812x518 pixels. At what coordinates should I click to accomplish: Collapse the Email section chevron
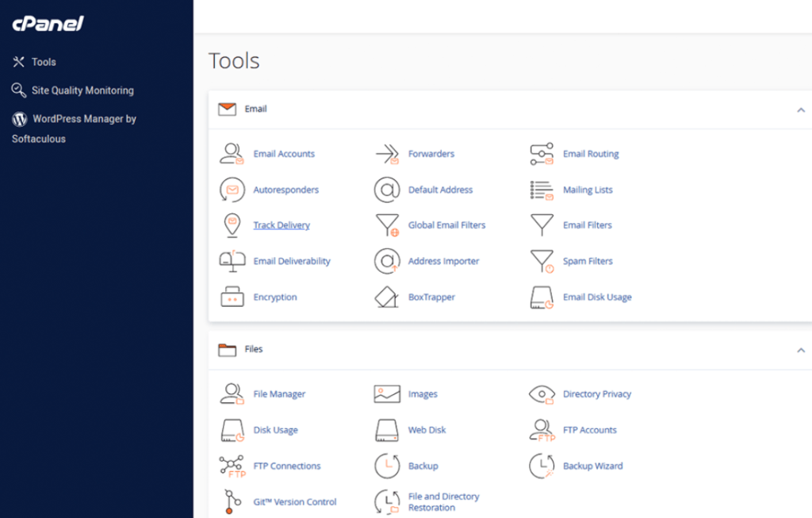(801, 109)
